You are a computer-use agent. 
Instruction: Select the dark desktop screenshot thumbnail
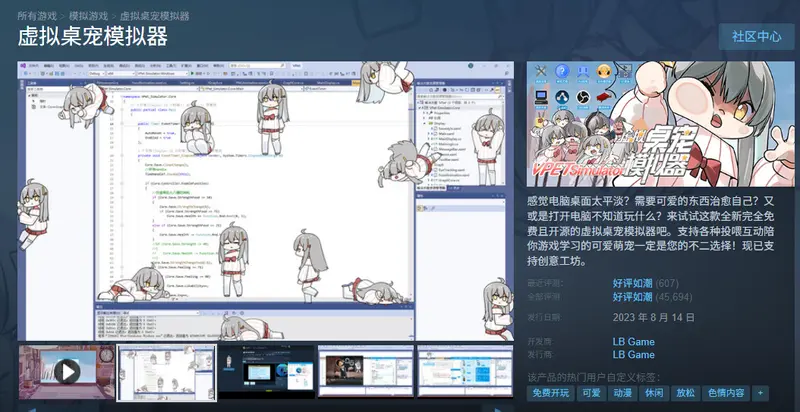coord(265,372)
